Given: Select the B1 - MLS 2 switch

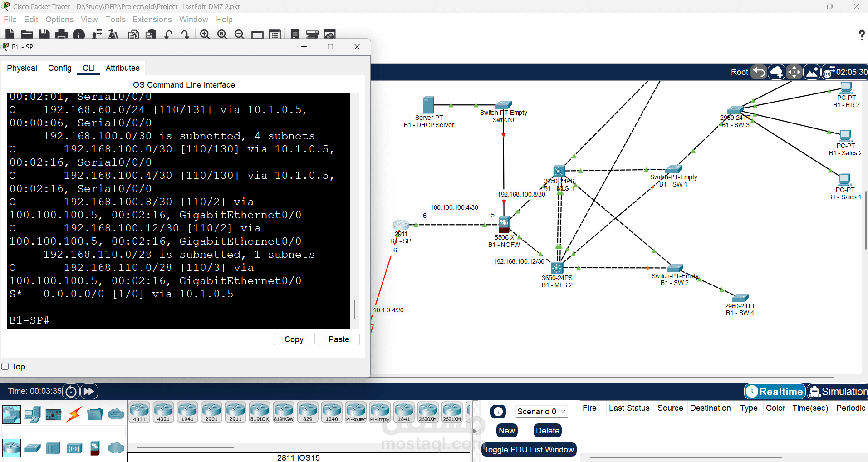Looking at the screenshot, I should (557, 267).
